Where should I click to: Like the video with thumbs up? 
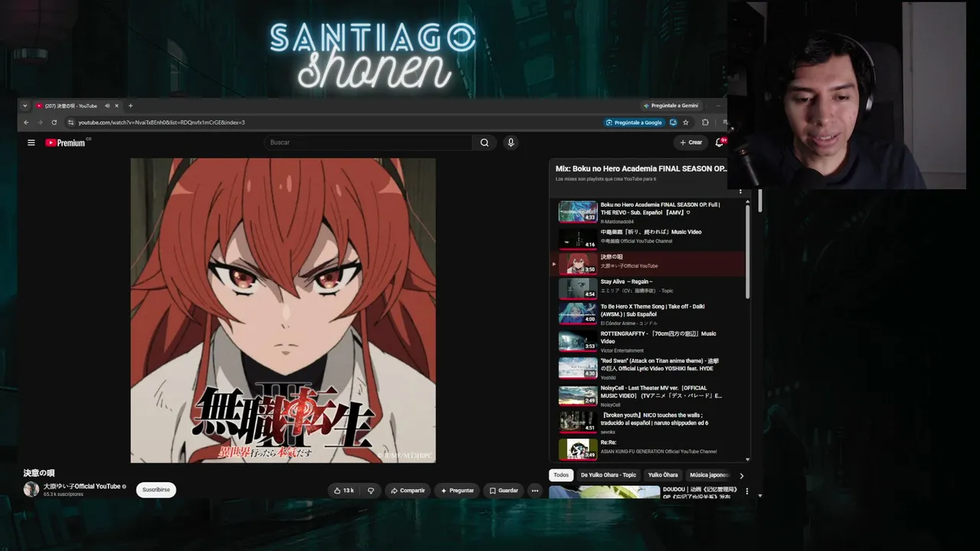(x=344, y=491)
